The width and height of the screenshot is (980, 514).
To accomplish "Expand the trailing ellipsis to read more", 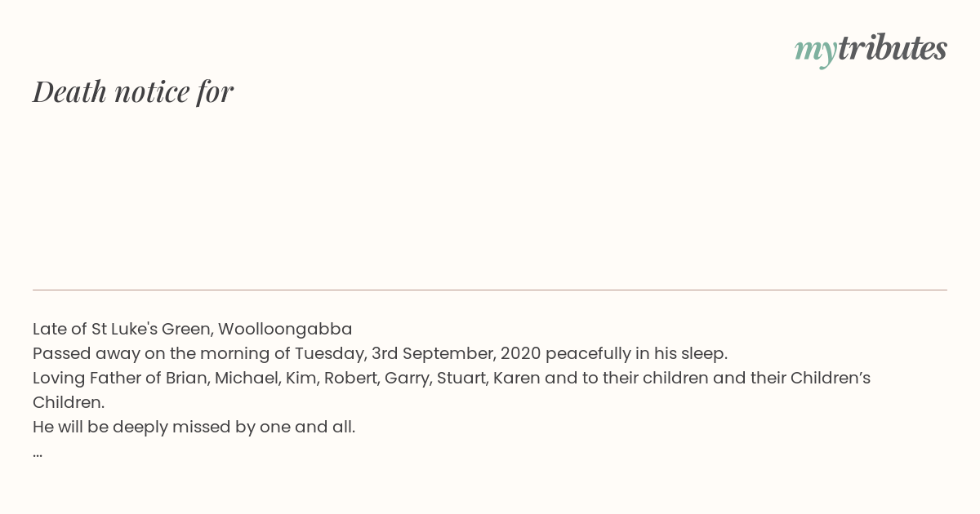I will click(x=38, y=454).
